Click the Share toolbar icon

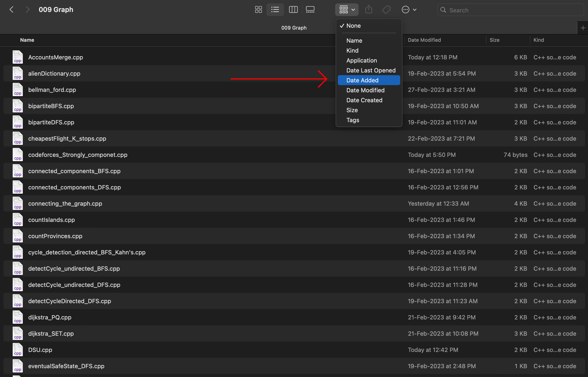click(369, 10)
